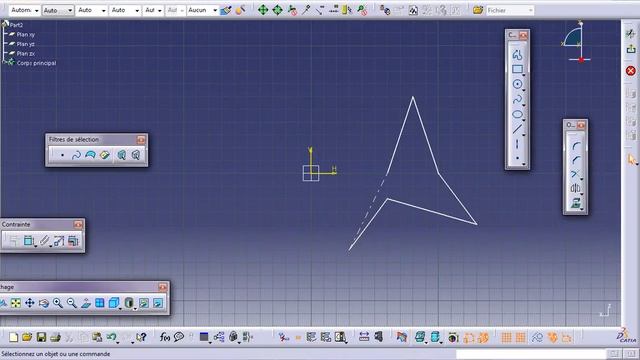Open the first 'Autom' properties dropdown
Viewport: 640px width, 360px height.
[24, 10]
